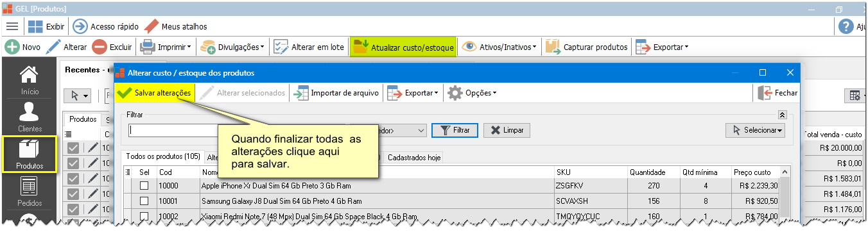Image resolution: width=868 pixels, height=232 pixels.
Task: Check the box for Samsung Galaxy J8
Action: 144,201
